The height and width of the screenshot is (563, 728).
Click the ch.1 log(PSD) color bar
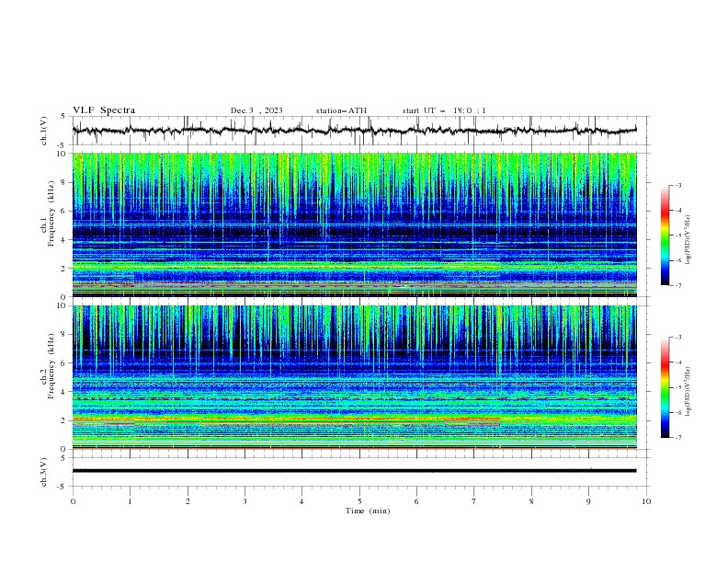(x=665, y=236)
